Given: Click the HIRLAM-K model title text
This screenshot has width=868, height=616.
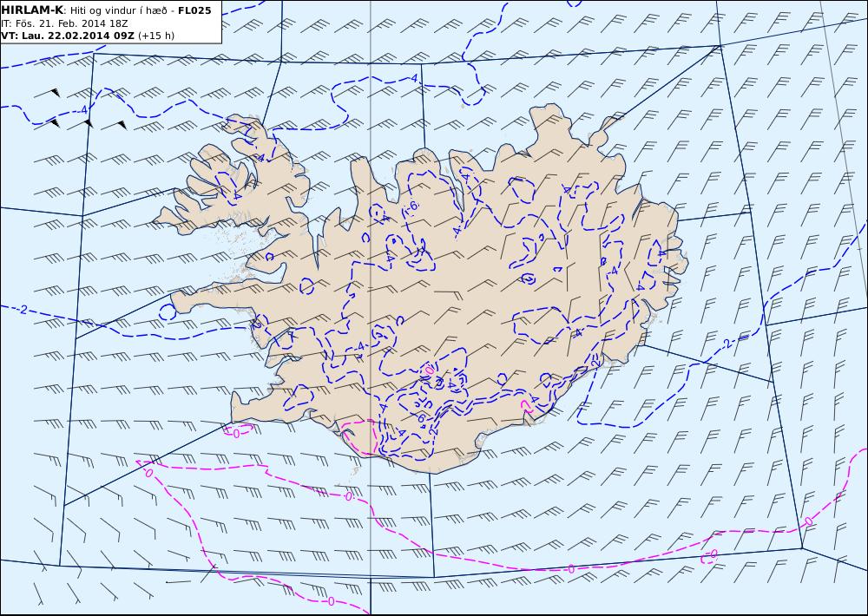Looking at the screenshot, I should coord(33,10).
